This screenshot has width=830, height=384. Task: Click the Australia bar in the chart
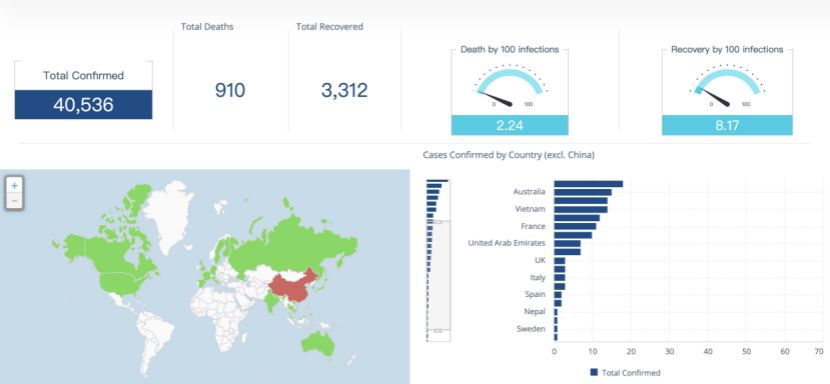point(582,192)
